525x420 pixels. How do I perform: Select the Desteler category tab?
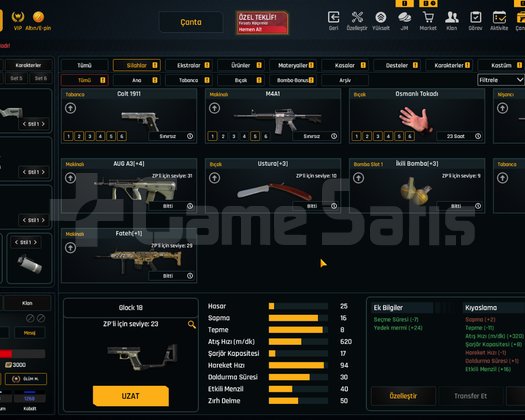(x=397, y=65)
